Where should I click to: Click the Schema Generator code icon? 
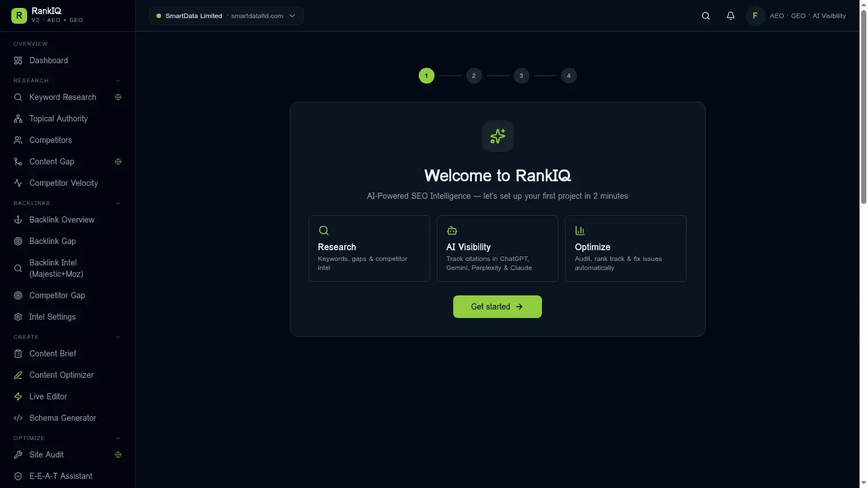point(18,418)
